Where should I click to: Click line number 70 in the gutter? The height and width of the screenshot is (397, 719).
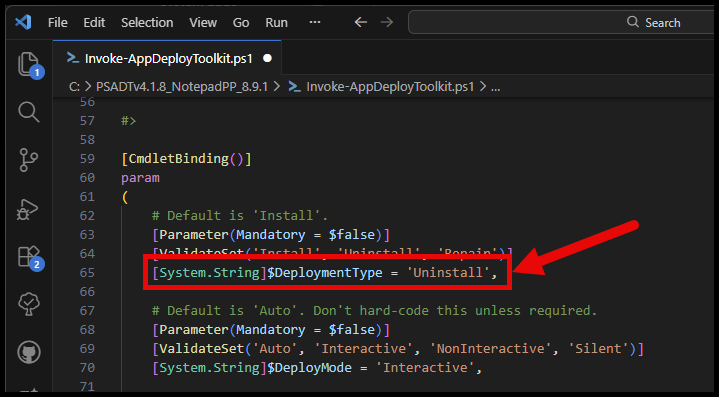pos(87,368)
